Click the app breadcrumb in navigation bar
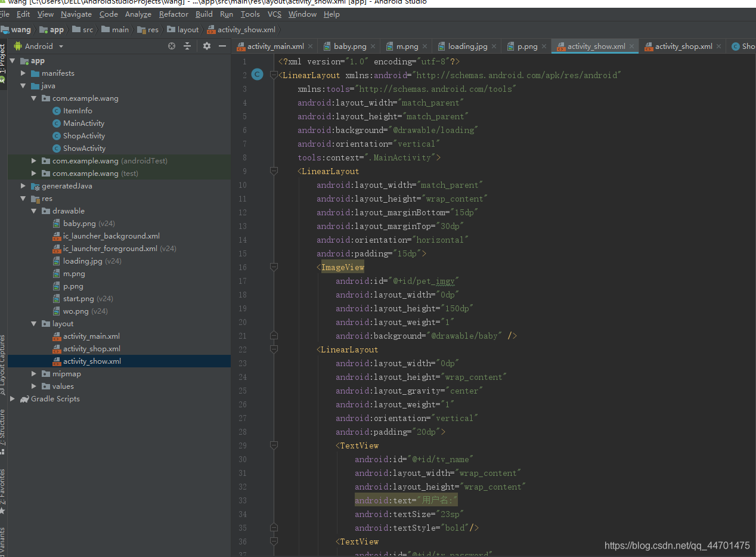Screen dimensions: 756x557 [52, 30]
